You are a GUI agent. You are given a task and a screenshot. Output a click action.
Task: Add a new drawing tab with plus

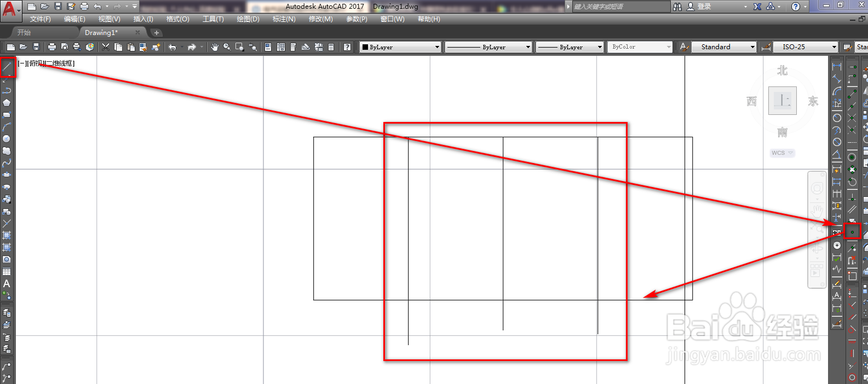(x=156, y=33)
